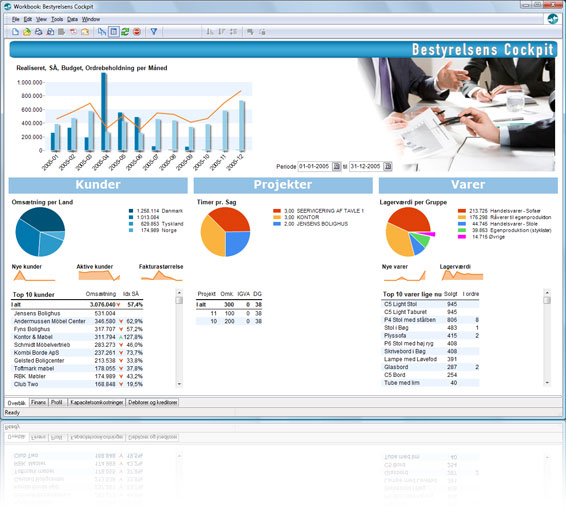Click the blue Filter funnel icon

[154, 32]
